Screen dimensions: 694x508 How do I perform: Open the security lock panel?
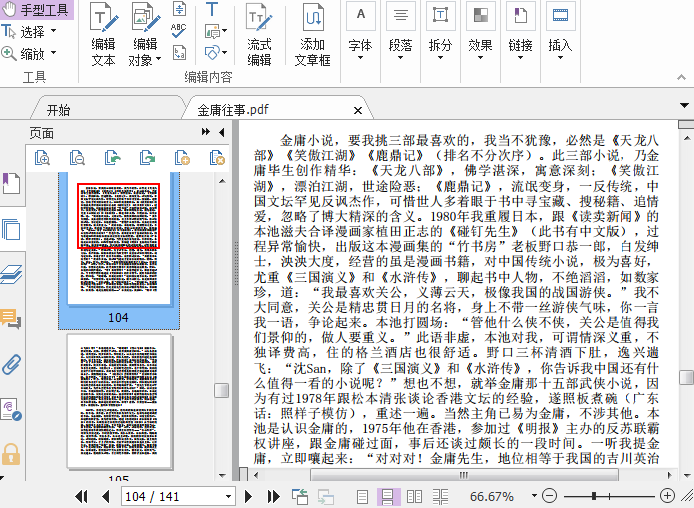[11, 454]
